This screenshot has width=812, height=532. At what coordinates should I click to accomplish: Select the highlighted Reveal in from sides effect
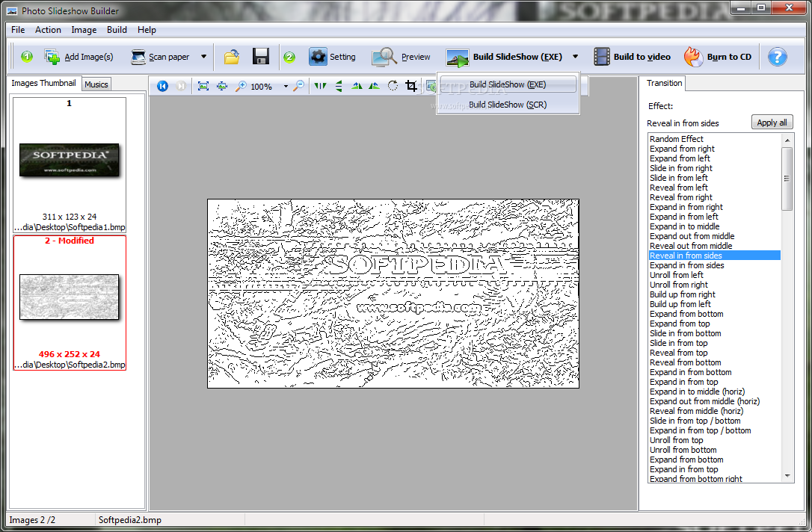click(x=715, y=256)
